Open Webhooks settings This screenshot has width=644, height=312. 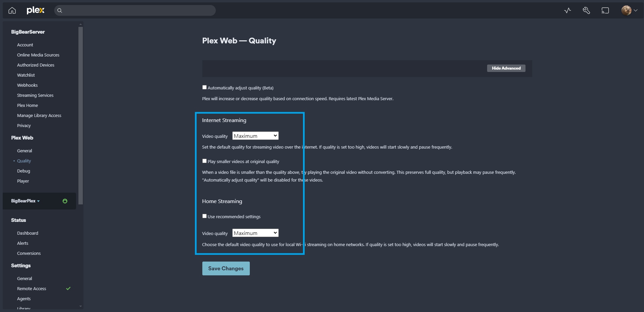click(x=27, y=85)
